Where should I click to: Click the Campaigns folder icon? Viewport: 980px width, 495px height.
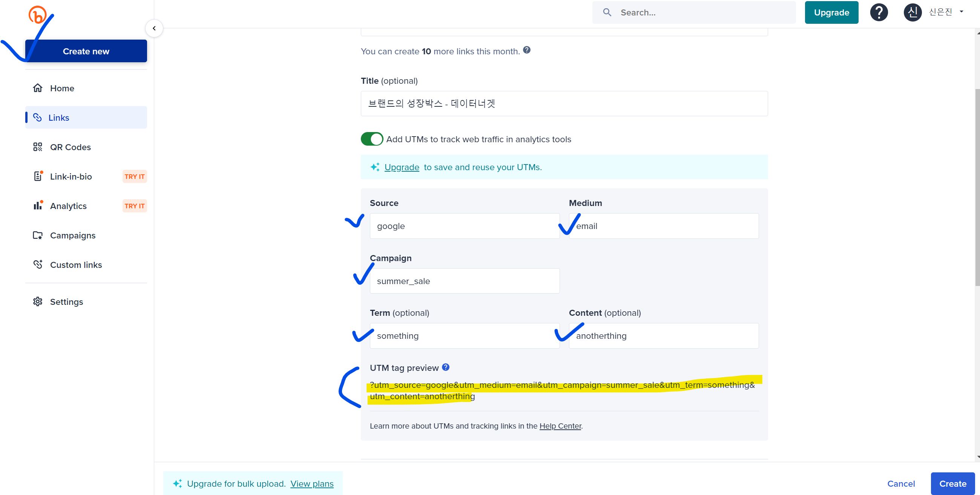point(38,235)
